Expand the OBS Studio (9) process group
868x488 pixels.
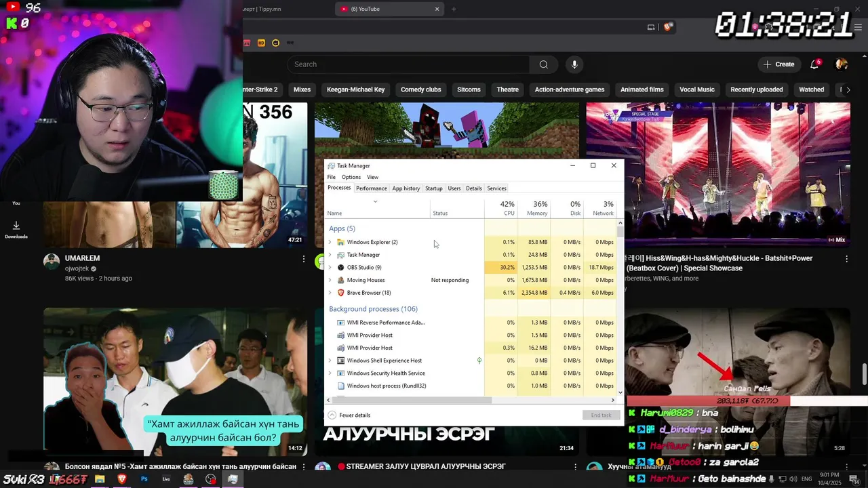click(330, 267)
